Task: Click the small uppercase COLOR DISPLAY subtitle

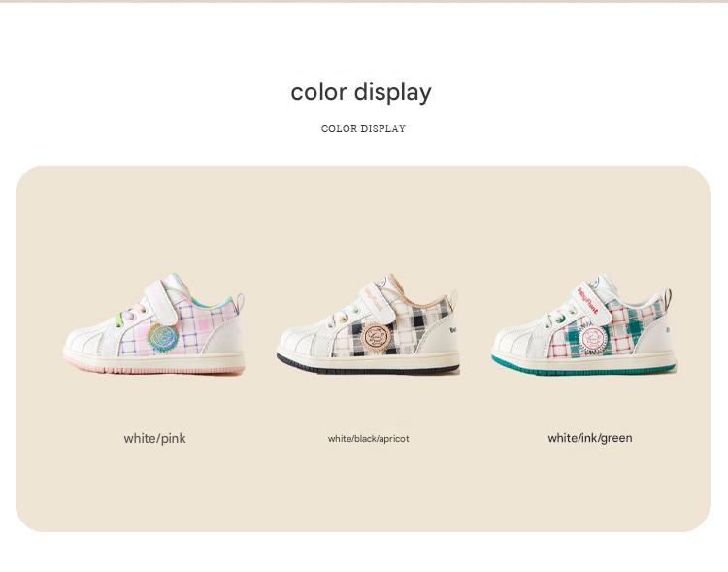Action: 364,129
